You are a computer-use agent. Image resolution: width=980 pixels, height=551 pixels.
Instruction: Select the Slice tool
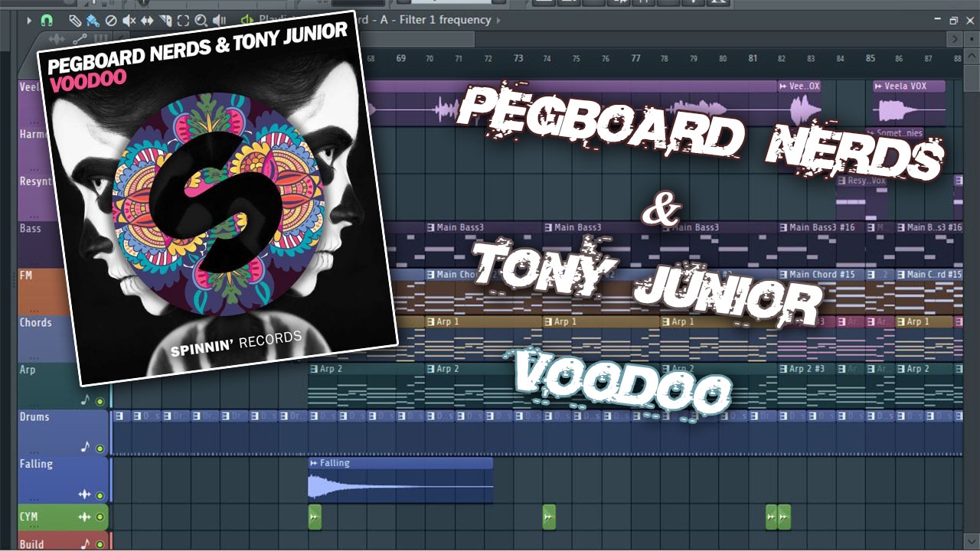tap(165, 21)
